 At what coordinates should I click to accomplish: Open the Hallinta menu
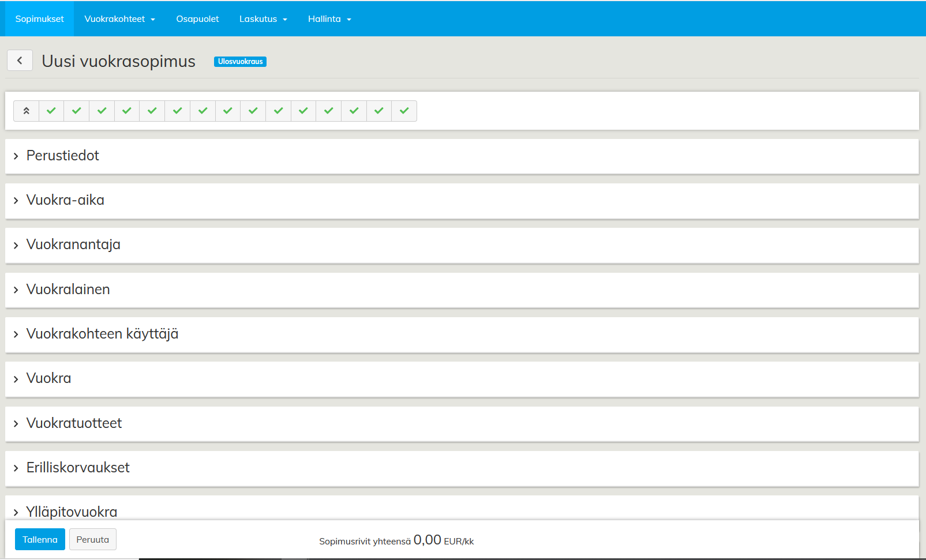tap(329, 19)
